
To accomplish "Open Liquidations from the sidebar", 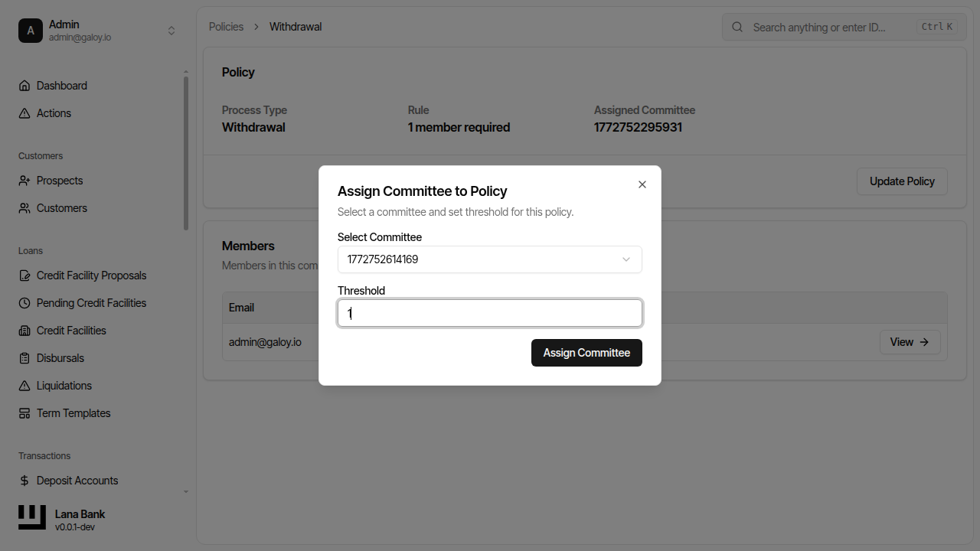I will point(64,385).
